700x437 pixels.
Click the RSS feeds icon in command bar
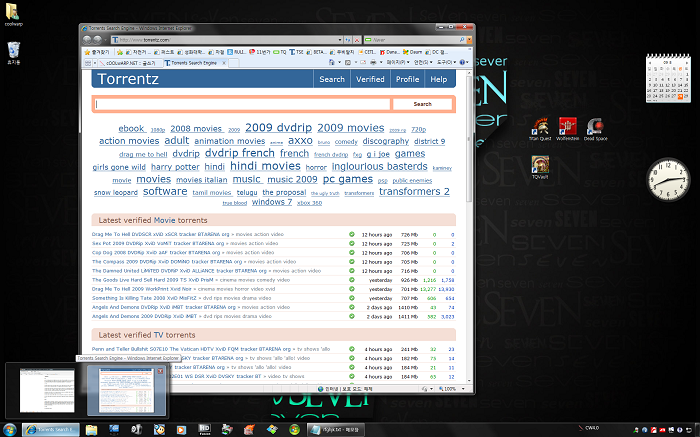tap(348, 62)
